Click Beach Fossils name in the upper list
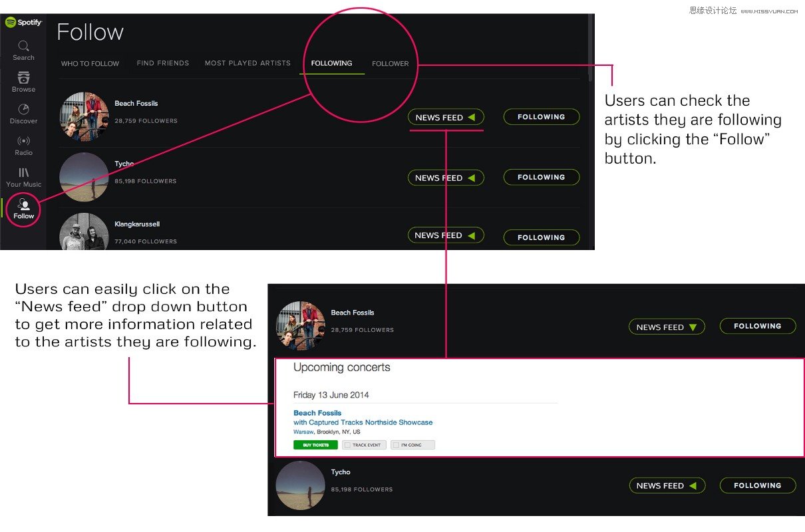Screen dimensions: 805x532 136,103
